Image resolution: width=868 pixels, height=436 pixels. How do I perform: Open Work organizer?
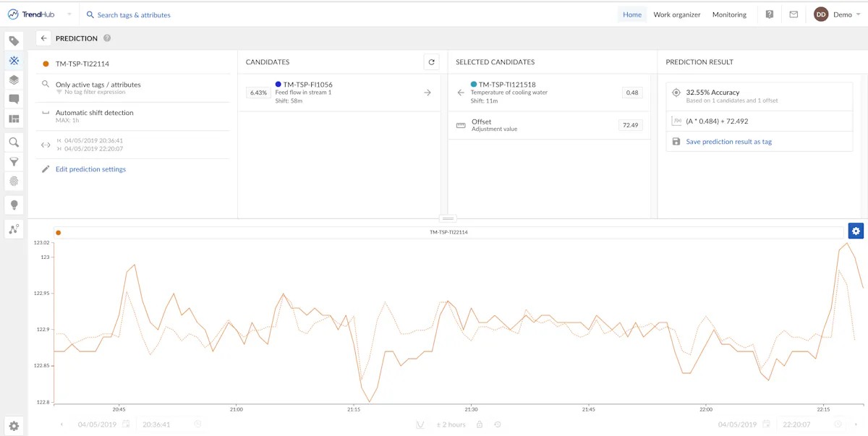pos(677,14)
